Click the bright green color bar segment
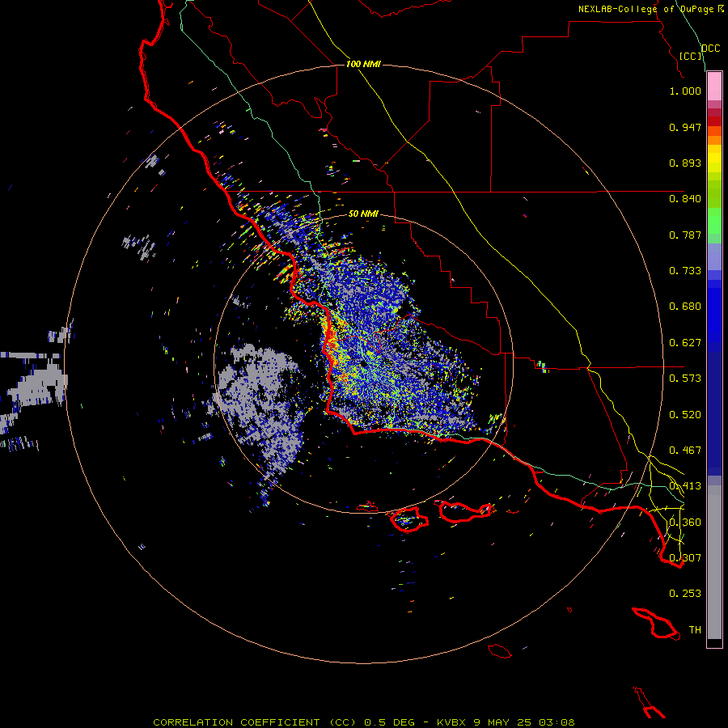 click(x=714, y=221)
